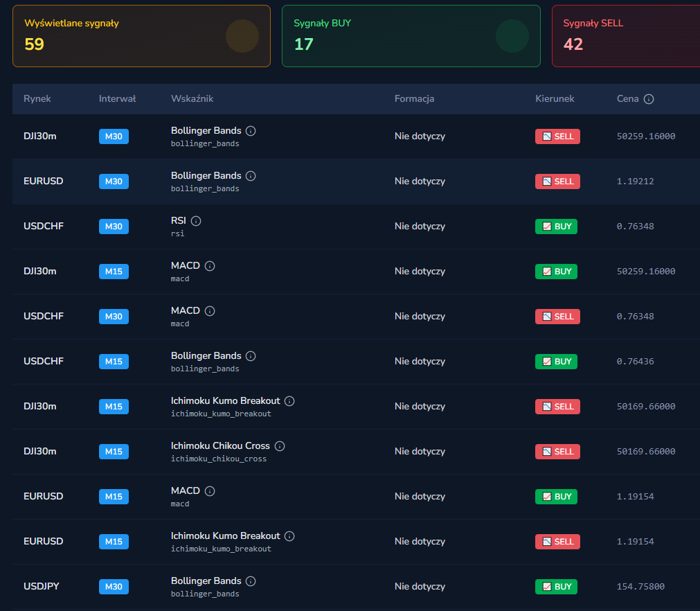Click the BUY badge in the RSI row

[x=556, y=227]
